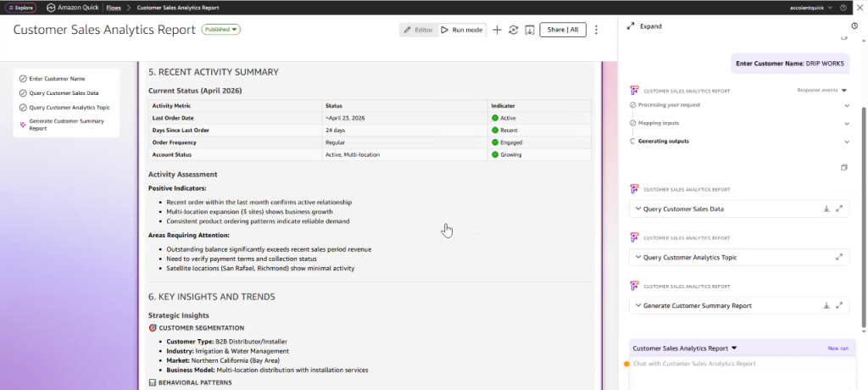Click the Last Order Date table cell
Screen dimensions: 868x390
(x=236, y=118)
